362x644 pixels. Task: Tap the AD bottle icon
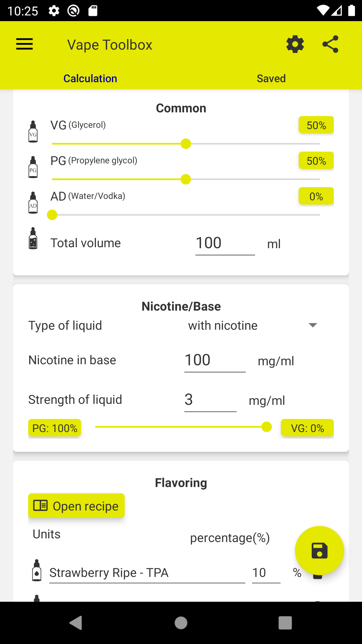pos(33,203)
